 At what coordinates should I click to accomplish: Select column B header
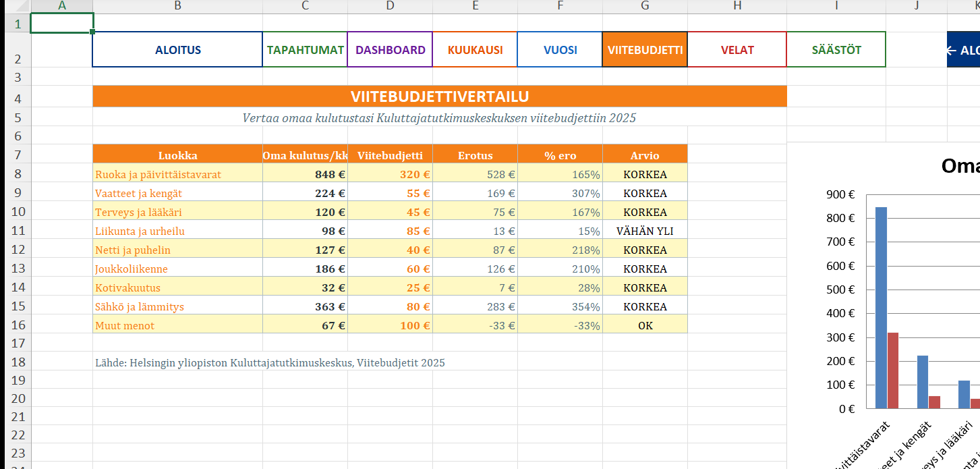click(177, 6)
